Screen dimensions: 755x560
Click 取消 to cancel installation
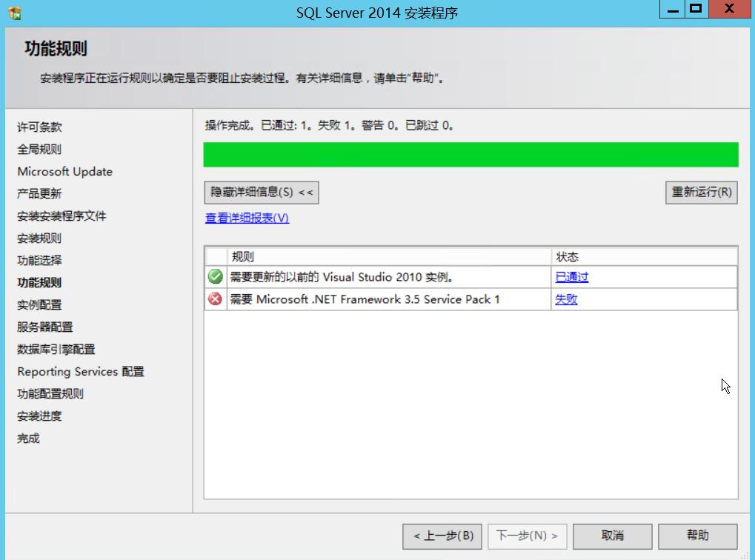click(x=612, y=536)
